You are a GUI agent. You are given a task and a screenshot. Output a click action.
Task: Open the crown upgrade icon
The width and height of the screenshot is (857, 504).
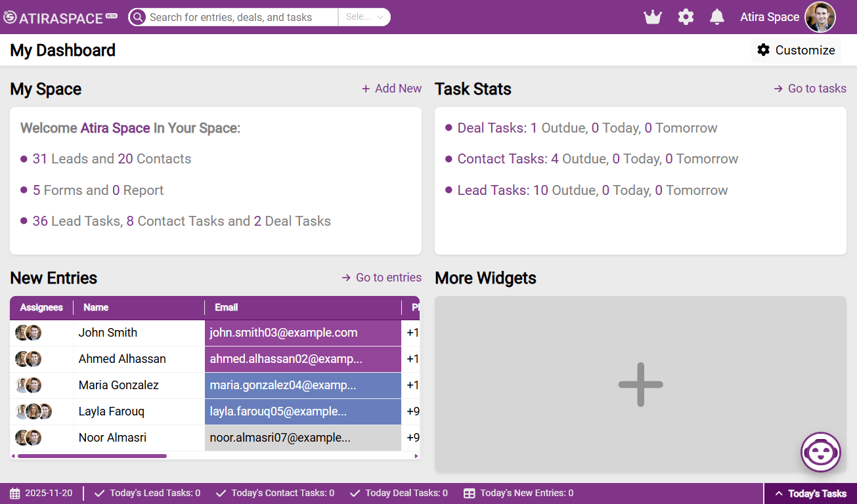652,17
